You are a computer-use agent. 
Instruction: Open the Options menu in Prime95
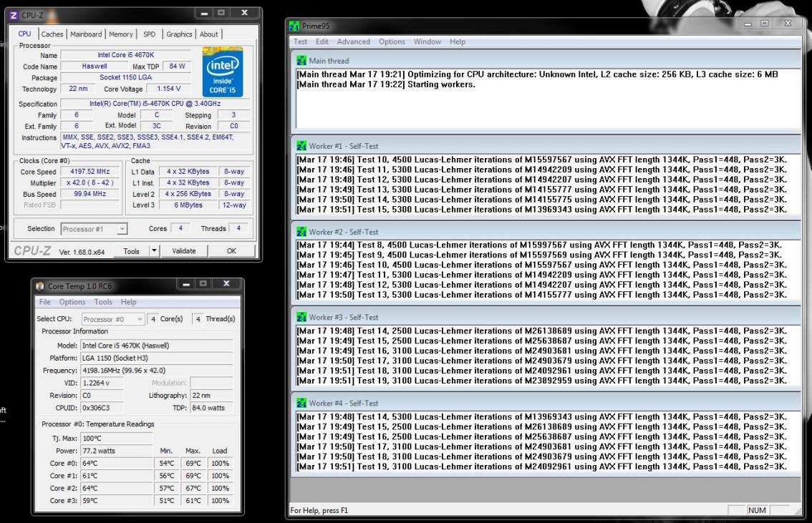pos(392,41)
